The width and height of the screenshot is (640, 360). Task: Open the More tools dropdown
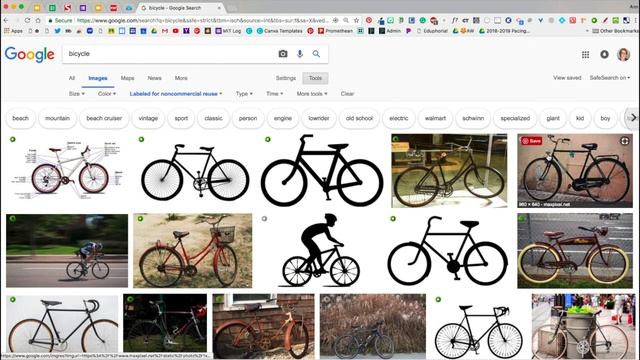click(x=312, y=94)
